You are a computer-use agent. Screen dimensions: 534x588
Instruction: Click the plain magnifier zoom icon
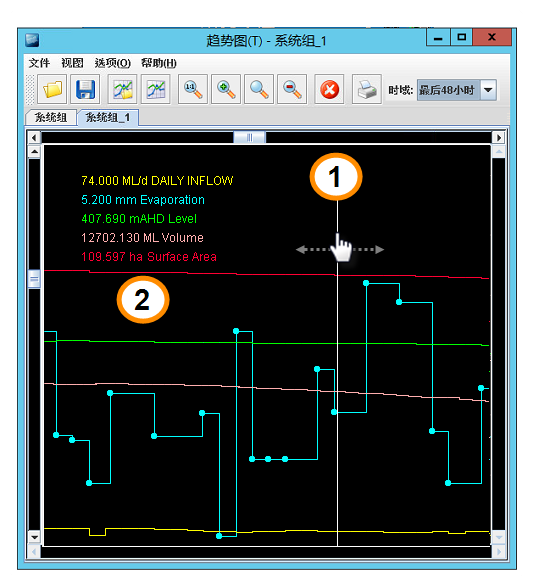pyautogui.click(x=259, y=89)
